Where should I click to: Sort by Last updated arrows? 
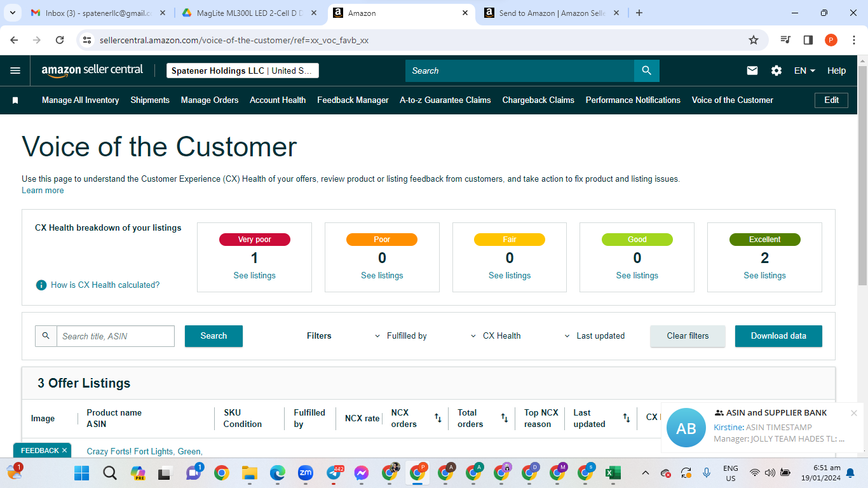click(627, 418)
